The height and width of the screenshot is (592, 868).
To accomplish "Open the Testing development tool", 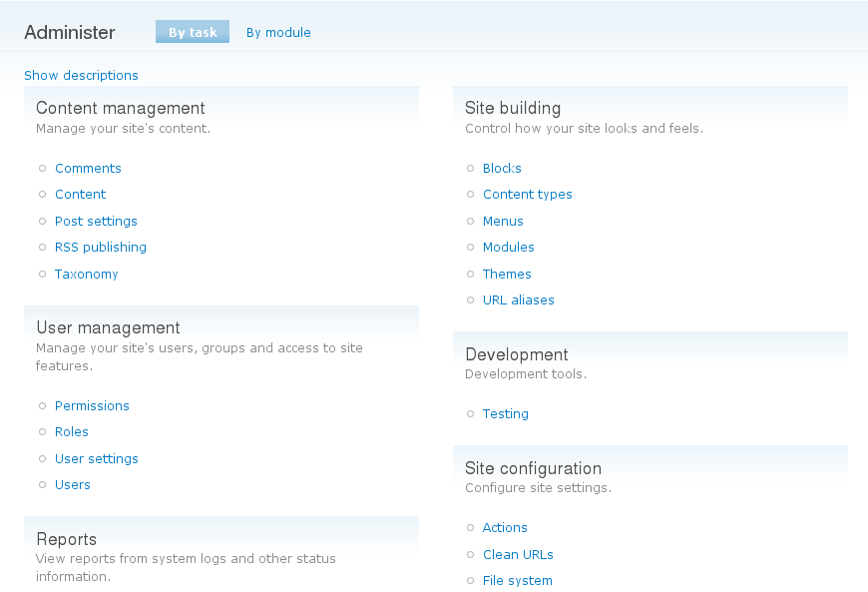I will pyautogui.click(x=505, y=413).
